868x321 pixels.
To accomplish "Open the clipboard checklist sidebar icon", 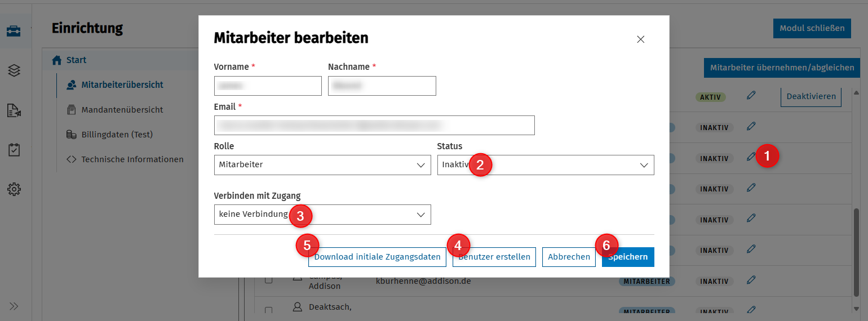I will coord(14,150).
